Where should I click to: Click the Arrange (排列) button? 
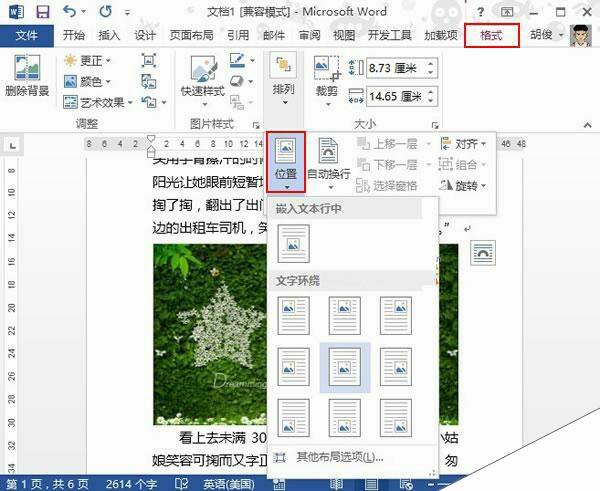(x=283, y=80)
